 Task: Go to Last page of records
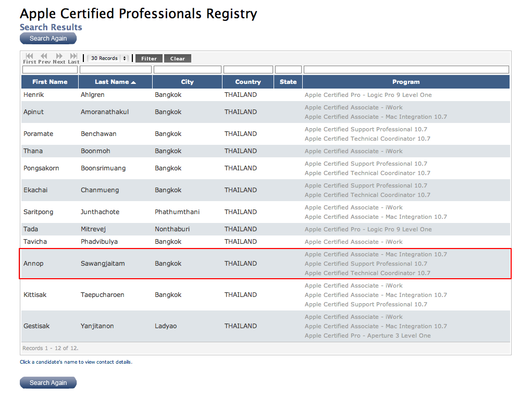[73, 58]
